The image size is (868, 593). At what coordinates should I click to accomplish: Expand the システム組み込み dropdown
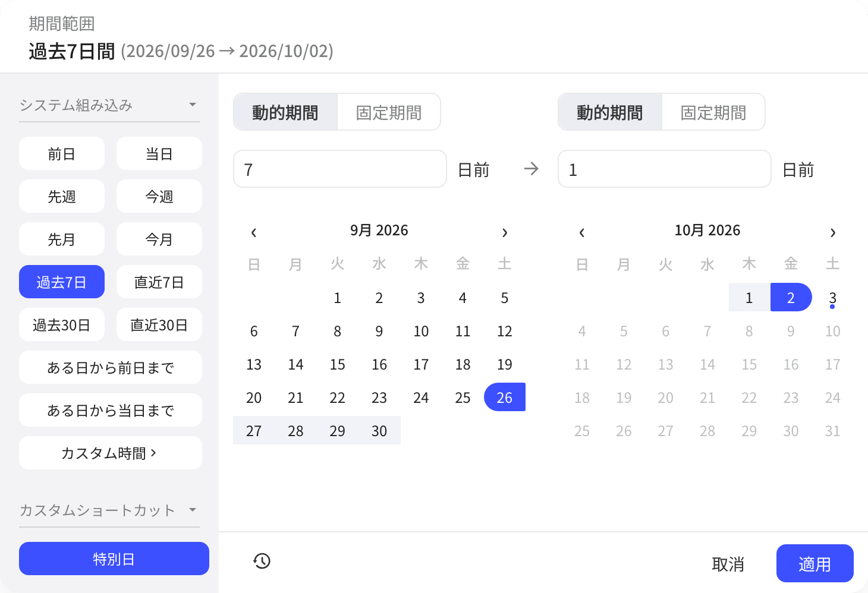point(109,105)
